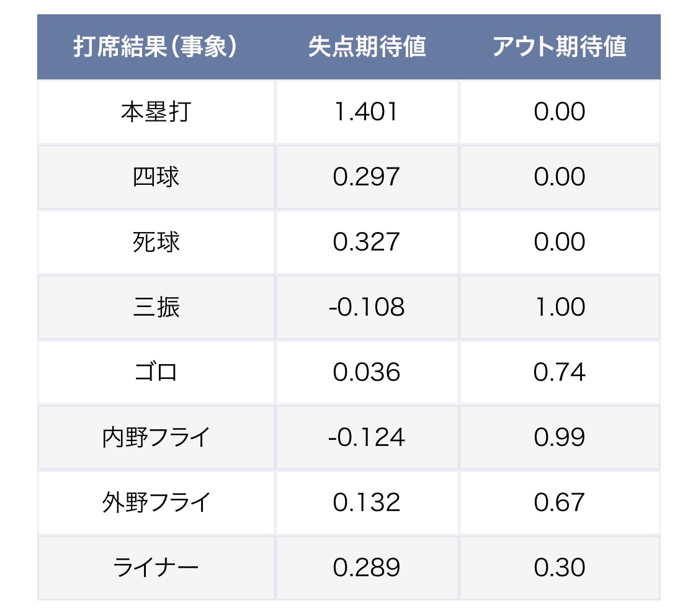Click the -0.124 infield fly value

tap(367, 438)
